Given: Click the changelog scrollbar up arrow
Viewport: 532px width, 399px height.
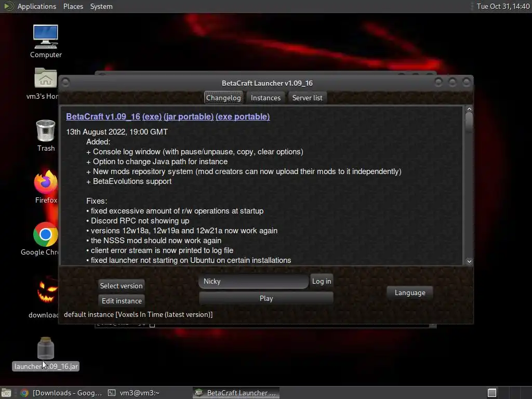Looking at the screenshot, I should coord(469,109).
